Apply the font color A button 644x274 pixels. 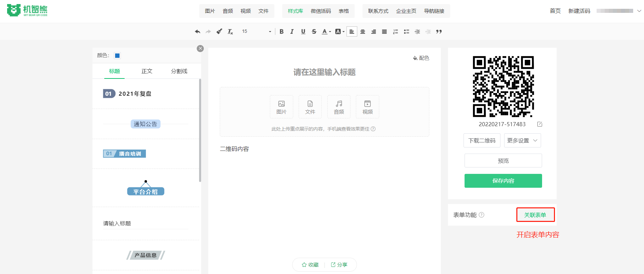click(x=324, y=31)
